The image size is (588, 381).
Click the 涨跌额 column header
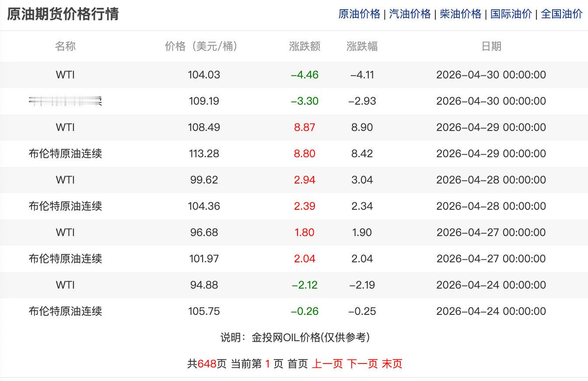pyautogui.click(x=306, y=46)
